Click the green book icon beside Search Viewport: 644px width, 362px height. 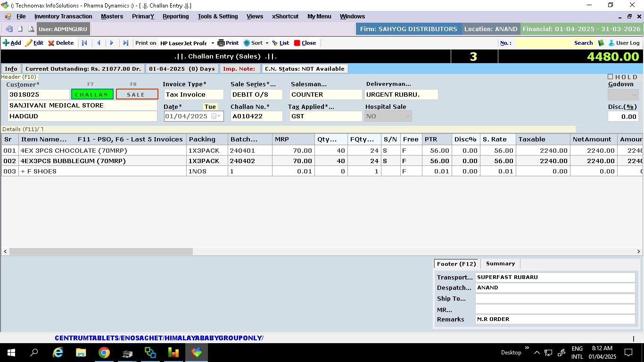click(x=601, y=43)
